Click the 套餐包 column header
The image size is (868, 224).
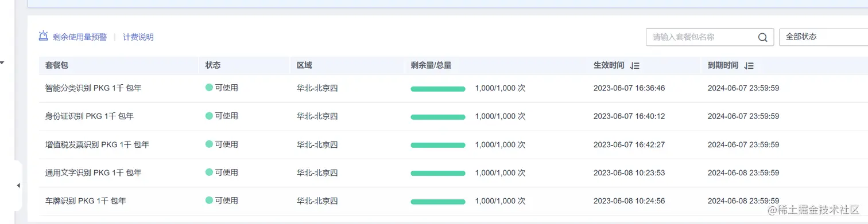tap(57, 65)
